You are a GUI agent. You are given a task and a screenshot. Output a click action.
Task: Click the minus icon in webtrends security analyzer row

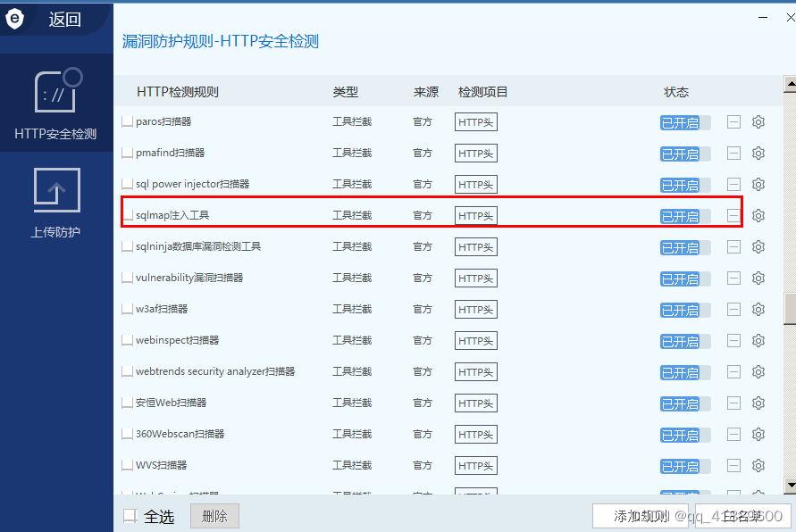click(733, 371)
